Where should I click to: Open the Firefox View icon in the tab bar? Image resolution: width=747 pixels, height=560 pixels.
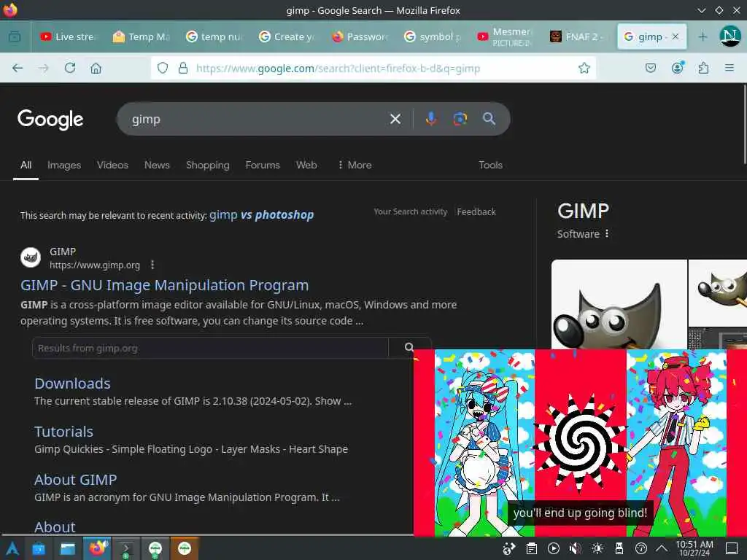click(15, 36)
